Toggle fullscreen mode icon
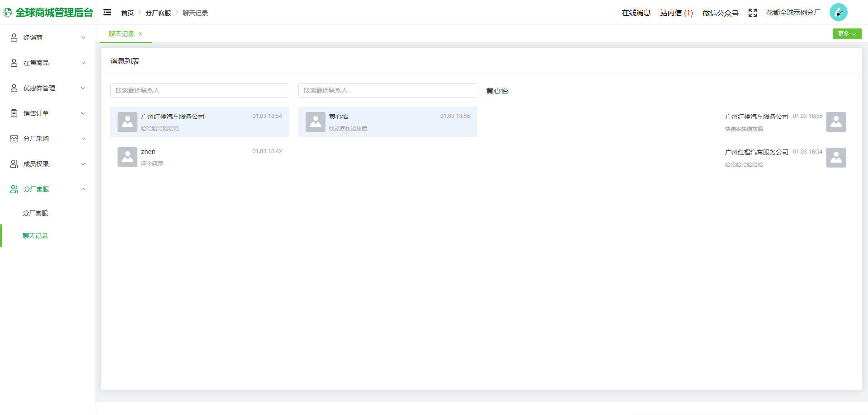Viewport: 868px width, 415px height. click(752, 13)
